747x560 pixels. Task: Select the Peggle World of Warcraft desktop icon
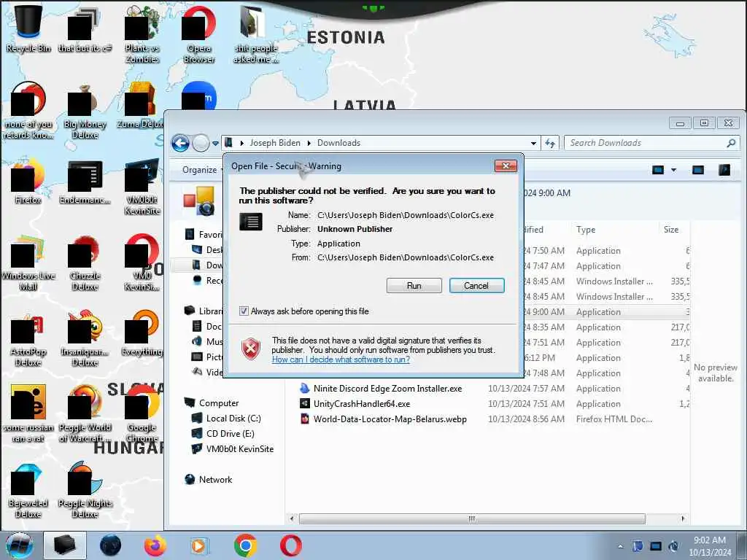(85, 413)
